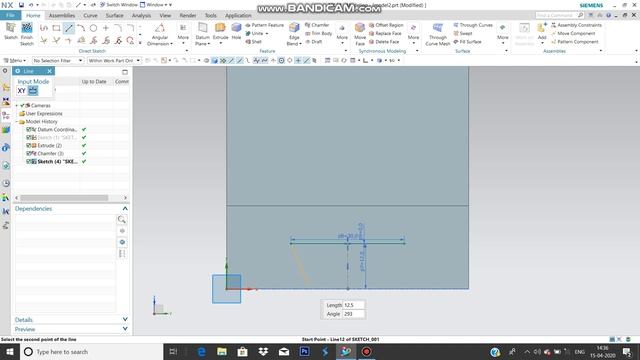Viewport: 640px width, 360px height.
Task: Select parameter input mode in Line dialog
Action: (x=33, y=91)
